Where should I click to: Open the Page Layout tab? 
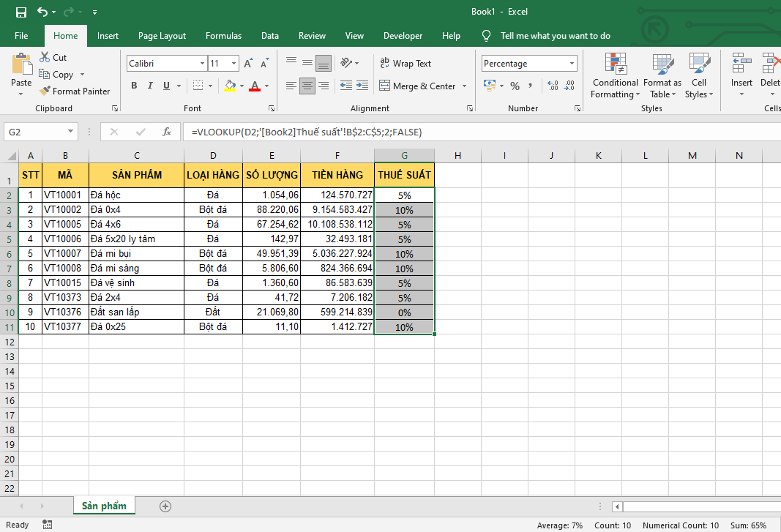[x=162, y=36]
